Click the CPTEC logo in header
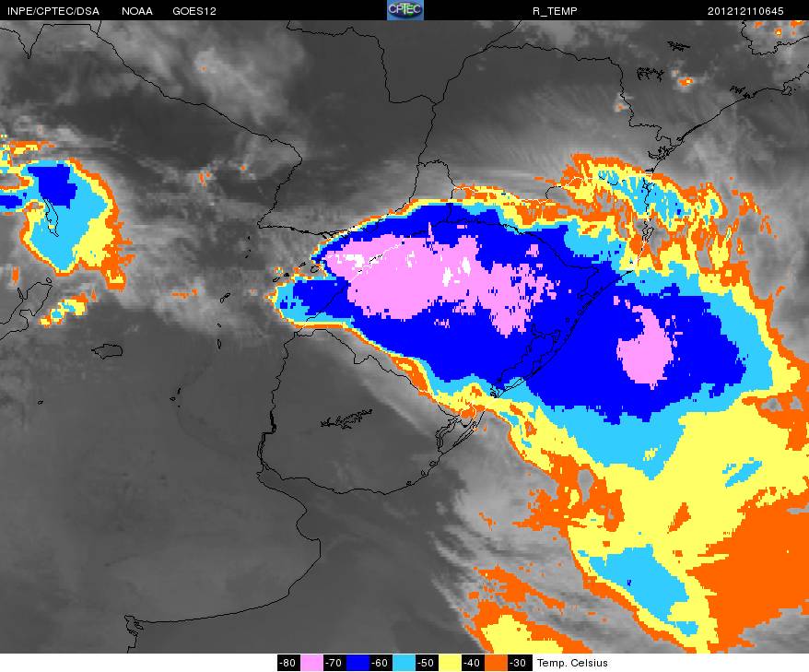Viewport: 809px width, 672px height. (x=405, y=10)
